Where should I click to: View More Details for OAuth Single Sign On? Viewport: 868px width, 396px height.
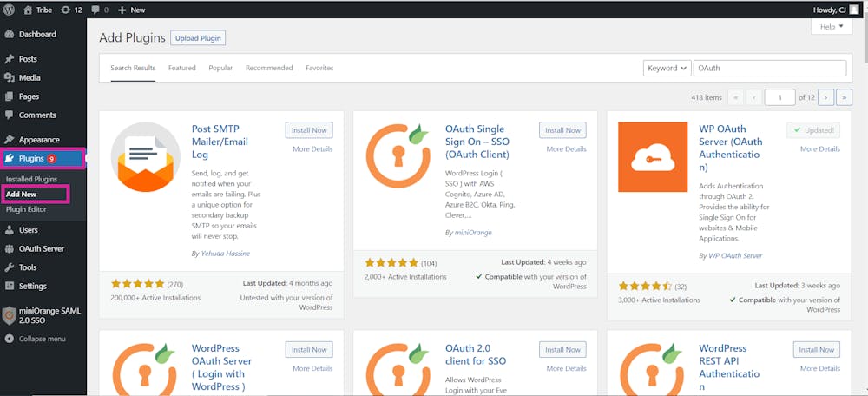pos(566,149)
